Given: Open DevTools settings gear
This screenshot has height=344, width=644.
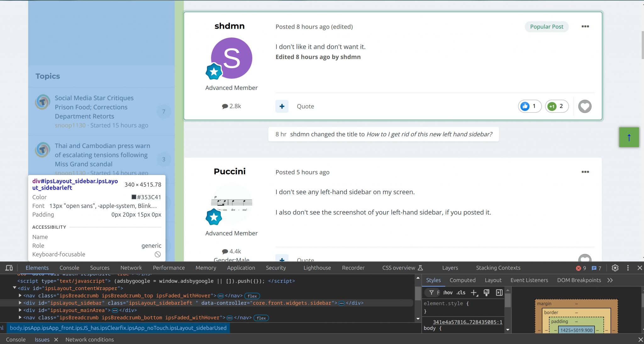Looking at the screenshot, I should [615, 268].
